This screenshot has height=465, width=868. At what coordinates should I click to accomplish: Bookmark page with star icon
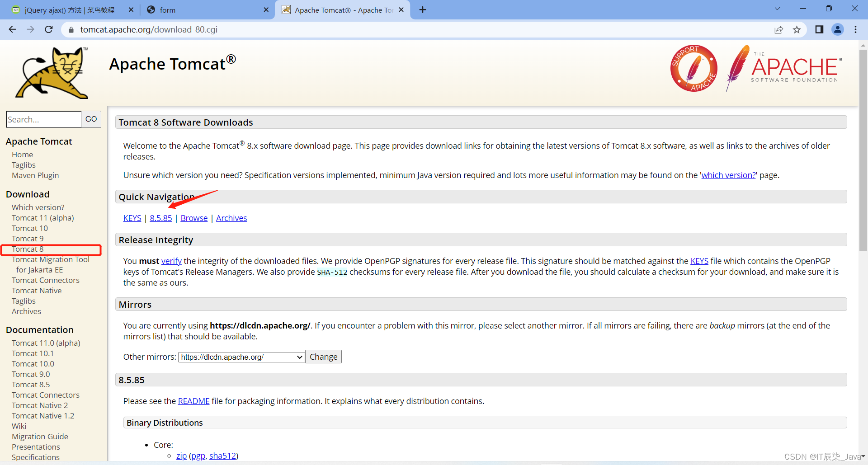pos(797,30)
